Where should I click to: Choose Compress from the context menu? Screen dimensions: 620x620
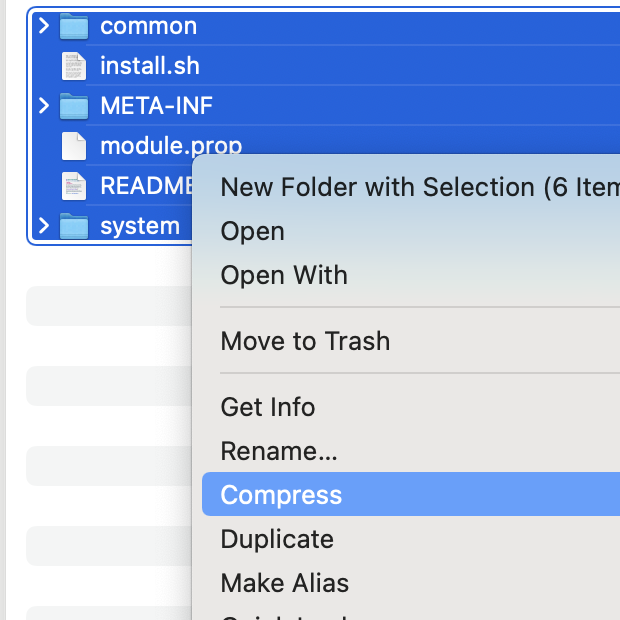pyautogui.click(x=281, y=495)
